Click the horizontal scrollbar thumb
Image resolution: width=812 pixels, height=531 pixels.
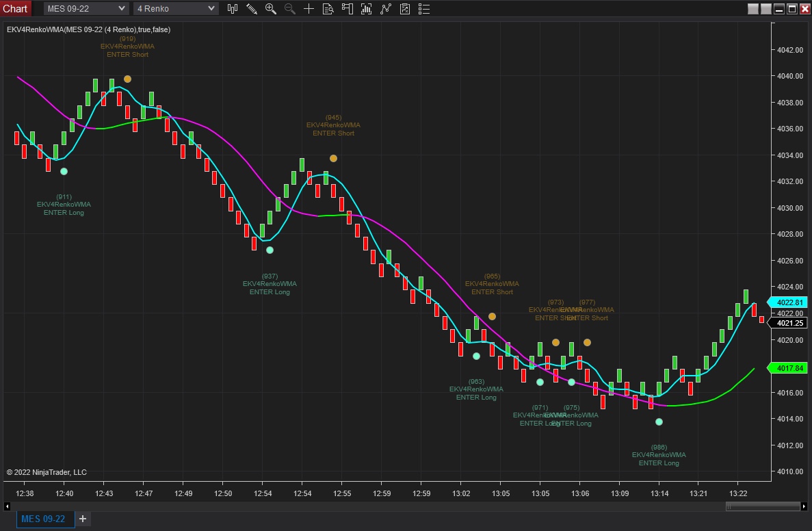[763, 506]
